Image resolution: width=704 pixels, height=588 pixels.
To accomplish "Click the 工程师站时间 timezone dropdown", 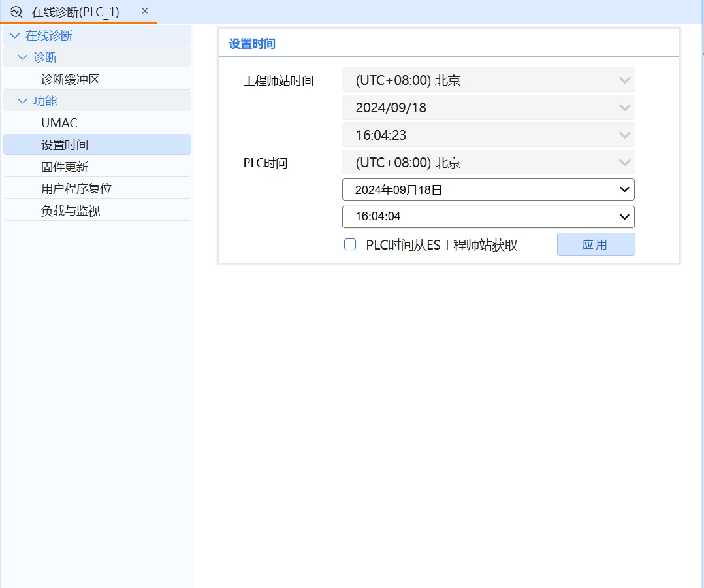I will coord(488,80).
